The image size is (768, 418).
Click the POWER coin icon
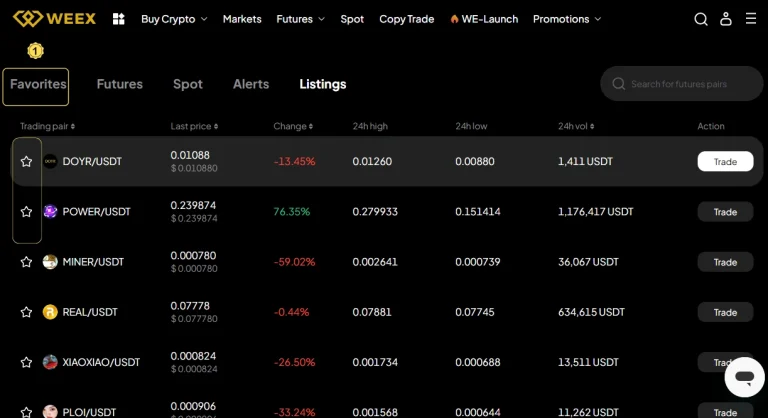(50, 212)
